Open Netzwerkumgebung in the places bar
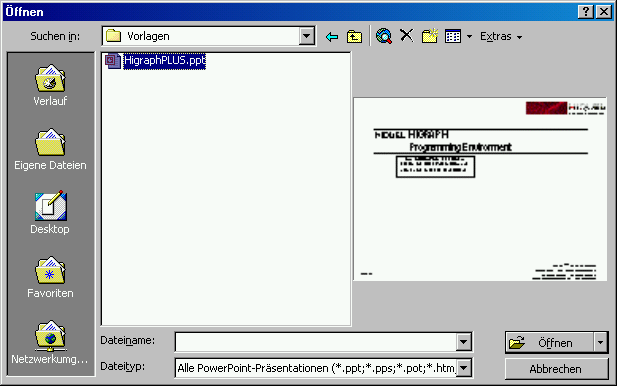 [x=50, y=342]
